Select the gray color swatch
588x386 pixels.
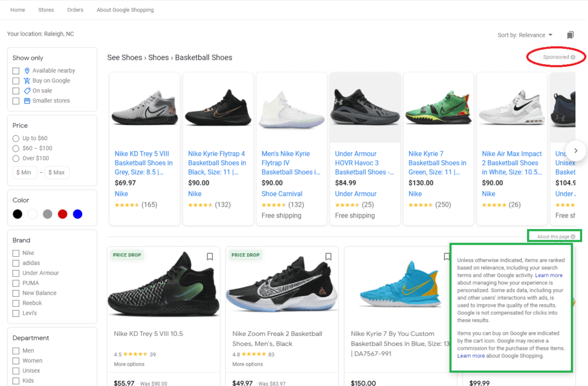[48, 214]
